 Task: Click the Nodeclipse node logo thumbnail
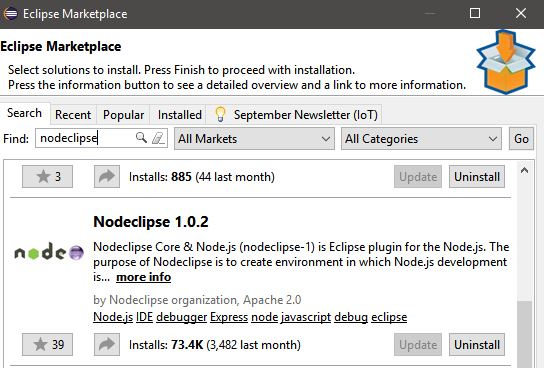point(49,252)
